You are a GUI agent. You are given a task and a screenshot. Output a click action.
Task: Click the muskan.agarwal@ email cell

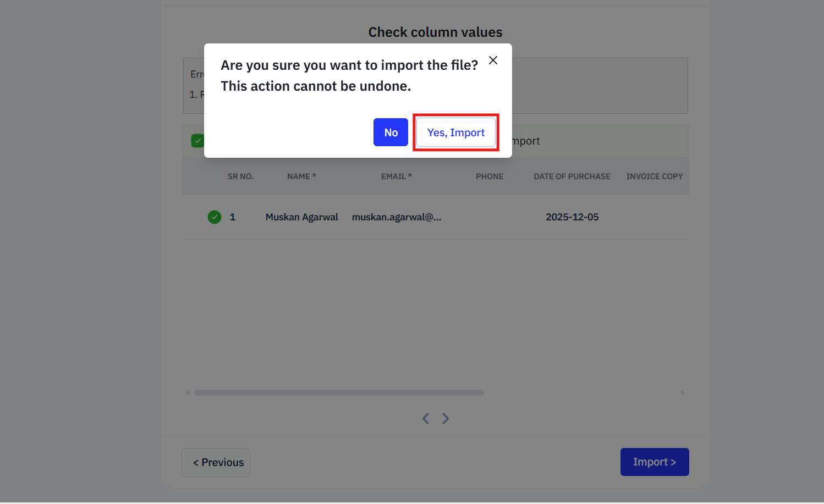point(396,217)
